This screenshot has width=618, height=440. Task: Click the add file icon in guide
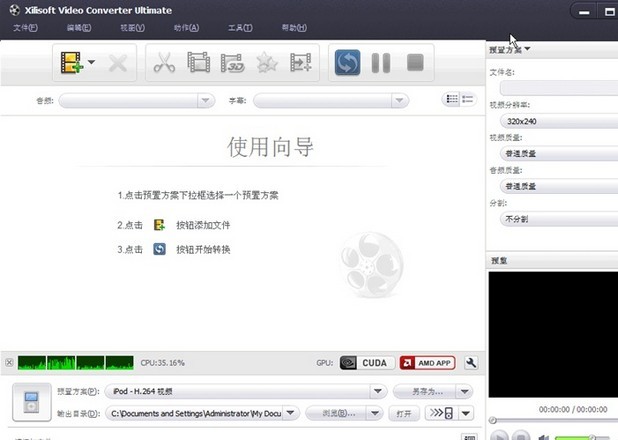[x=159, y=225]
